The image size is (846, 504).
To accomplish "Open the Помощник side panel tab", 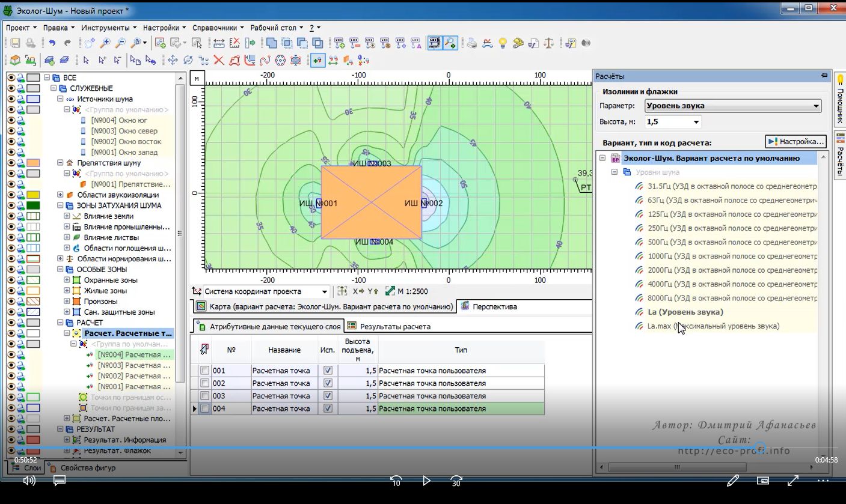I will pos(840,100).
